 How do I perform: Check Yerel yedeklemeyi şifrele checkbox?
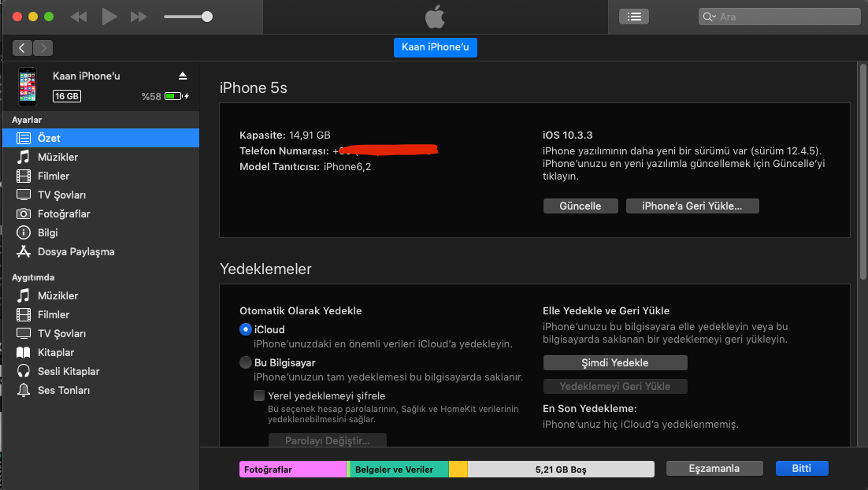point(259,395)
